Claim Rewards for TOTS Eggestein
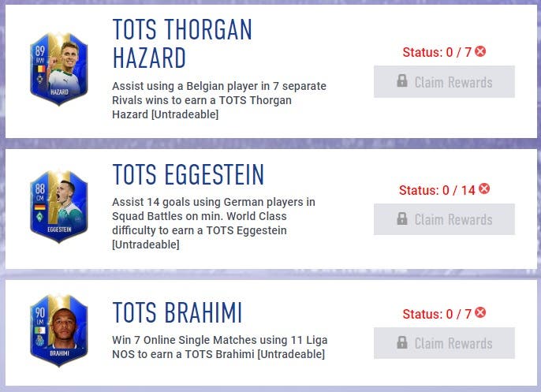541x392 pixels. pos(445,219)
